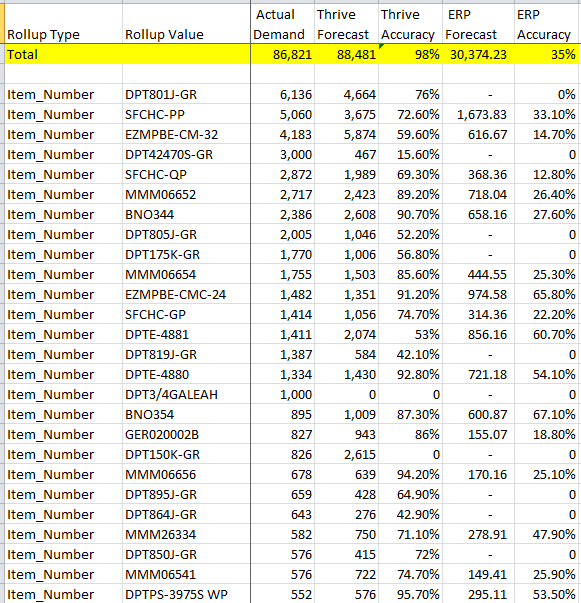Click the Actual Demand column header

click(283, 24)
